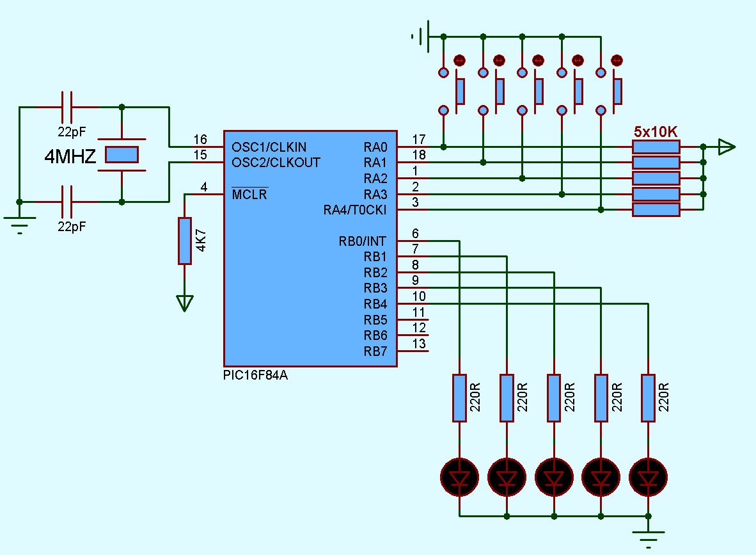Click the 4K7 pull-down resistor
The image size is (756, 555).
(x=185, y=240)
